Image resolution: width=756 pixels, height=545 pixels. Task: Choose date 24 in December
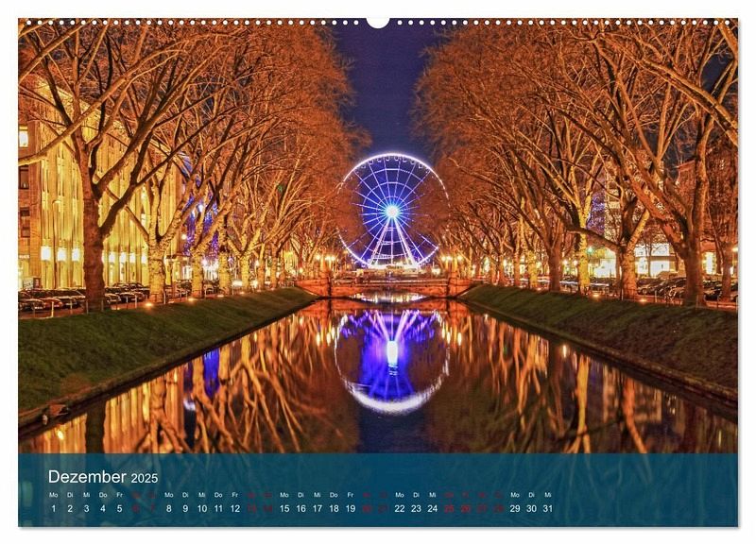[432, 508]
